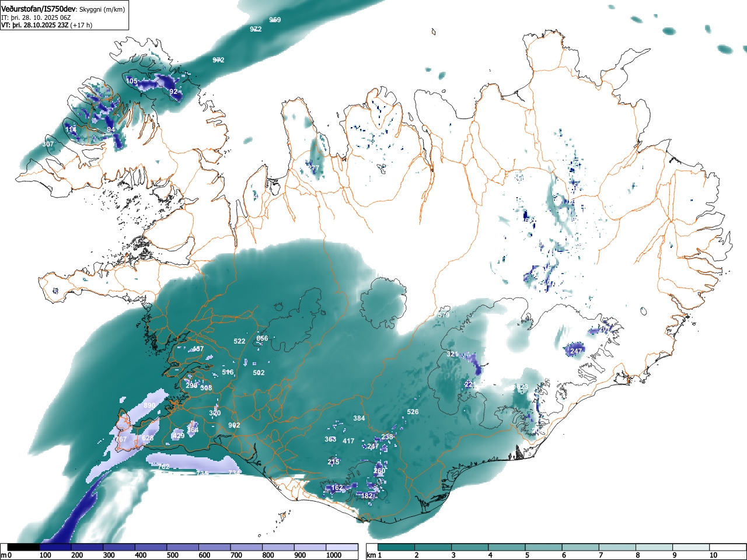Viewport: 747px width, 560px height.
Task: Click the km legend tick label '7'
Action: [601, 555]
